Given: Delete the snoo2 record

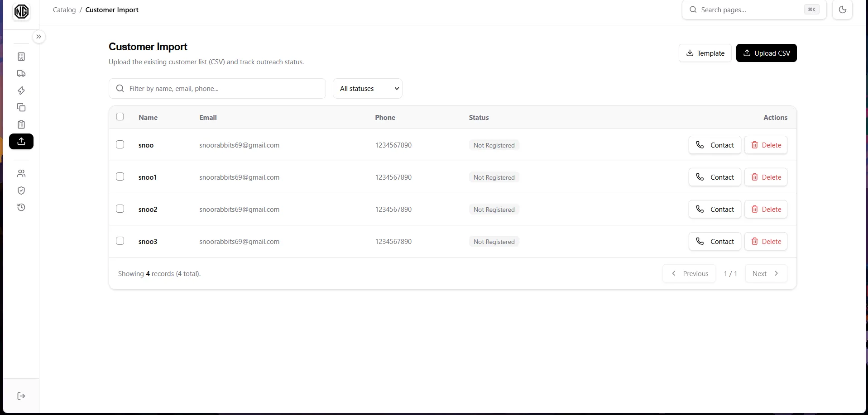Looking at the screenshot, I should pyautogui.click(x=766, y=209).
